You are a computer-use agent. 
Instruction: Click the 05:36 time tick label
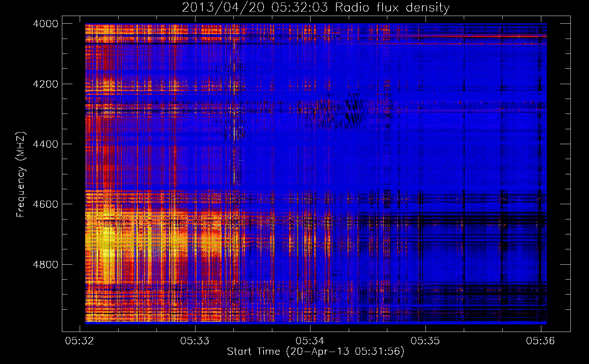click(540, 341)
